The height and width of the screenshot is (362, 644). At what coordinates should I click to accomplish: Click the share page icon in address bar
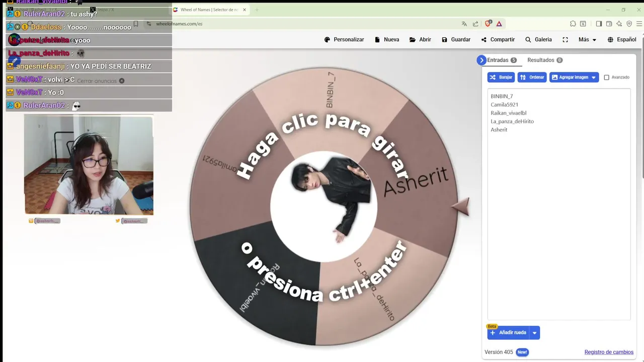click(475, 24)
